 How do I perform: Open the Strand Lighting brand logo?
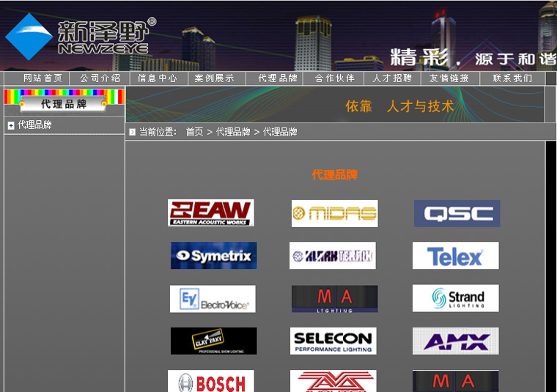[x=455, y=298]
